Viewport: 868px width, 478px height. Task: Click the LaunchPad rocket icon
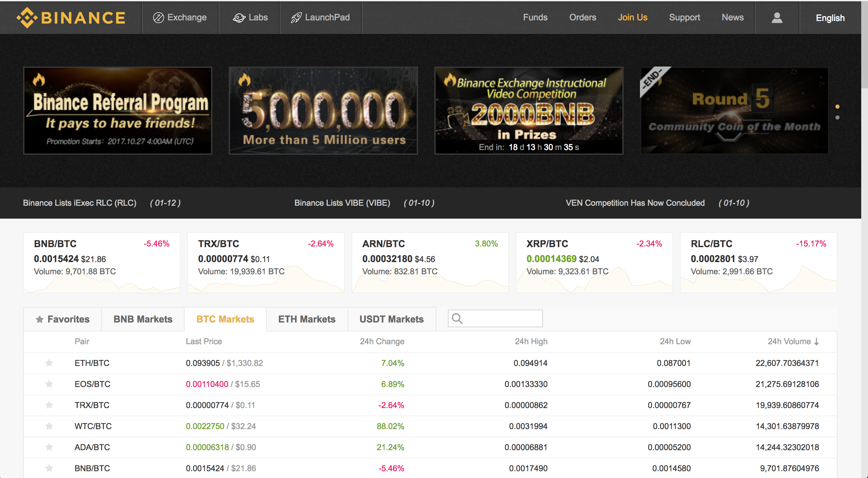coord(296,18)
